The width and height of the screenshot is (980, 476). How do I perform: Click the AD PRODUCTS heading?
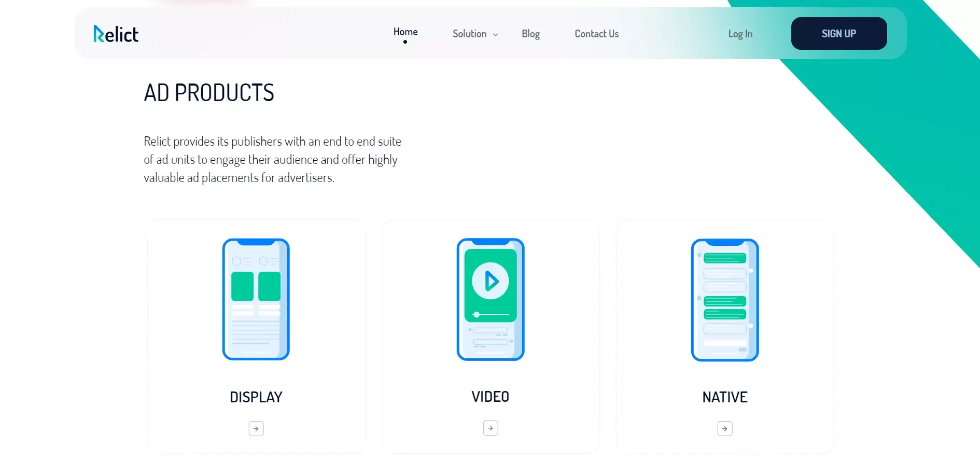click(x=209, y=93)
